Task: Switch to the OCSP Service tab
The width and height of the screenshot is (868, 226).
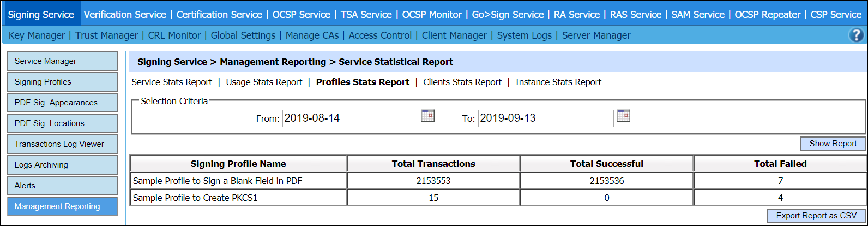Action: click(x=301, y=15)
